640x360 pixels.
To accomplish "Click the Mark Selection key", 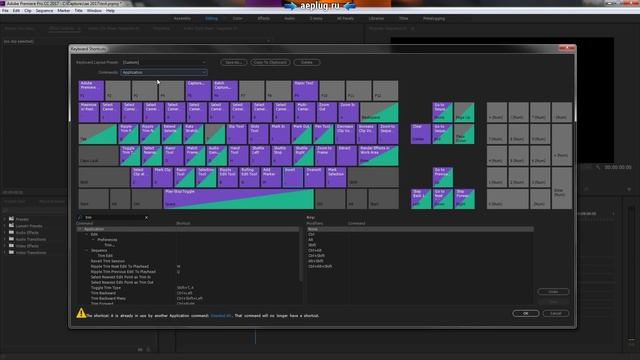I will (336, 177).
